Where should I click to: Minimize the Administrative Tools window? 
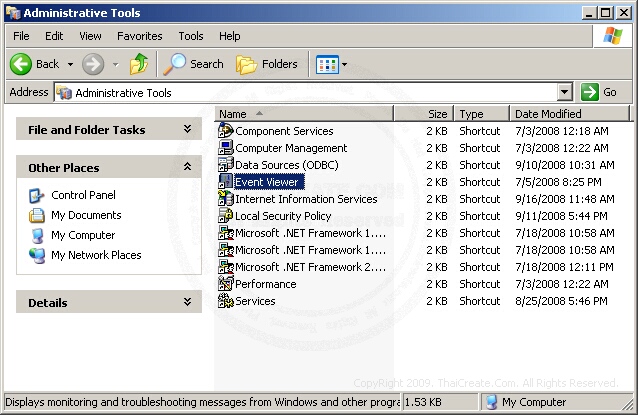(588, 13)
